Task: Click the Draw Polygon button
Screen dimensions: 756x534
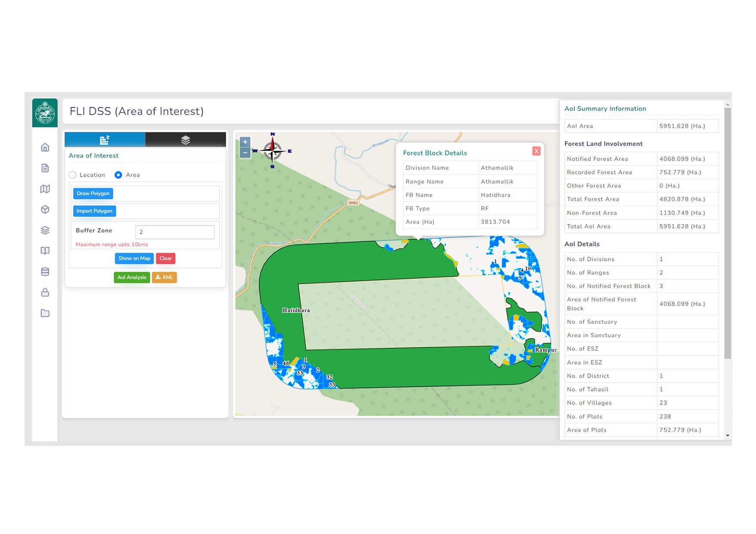Action: [93, 193]
